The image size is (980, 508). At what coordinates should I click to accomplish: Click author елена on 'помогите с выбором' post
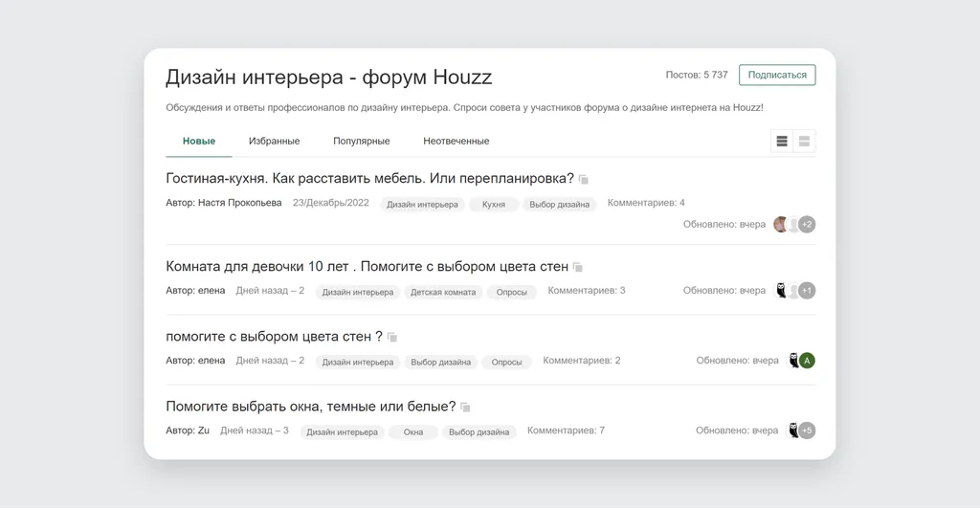212,361
